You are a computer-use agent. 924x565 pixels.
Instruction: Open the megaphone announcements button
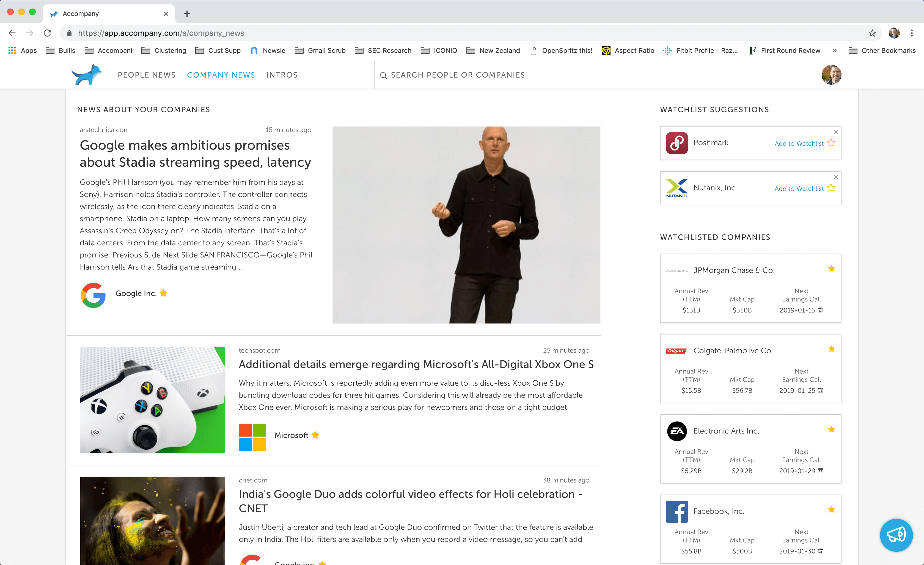[896, 535]
